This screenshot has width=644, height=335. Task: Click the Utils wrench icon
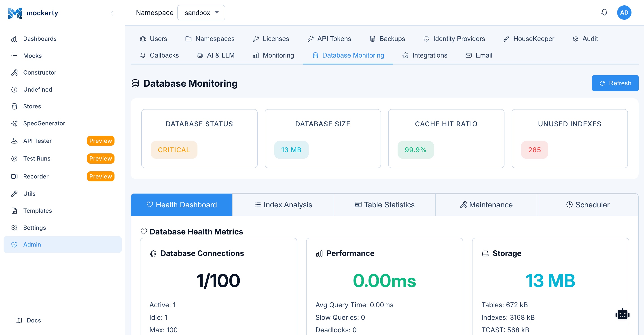point(14,193)
